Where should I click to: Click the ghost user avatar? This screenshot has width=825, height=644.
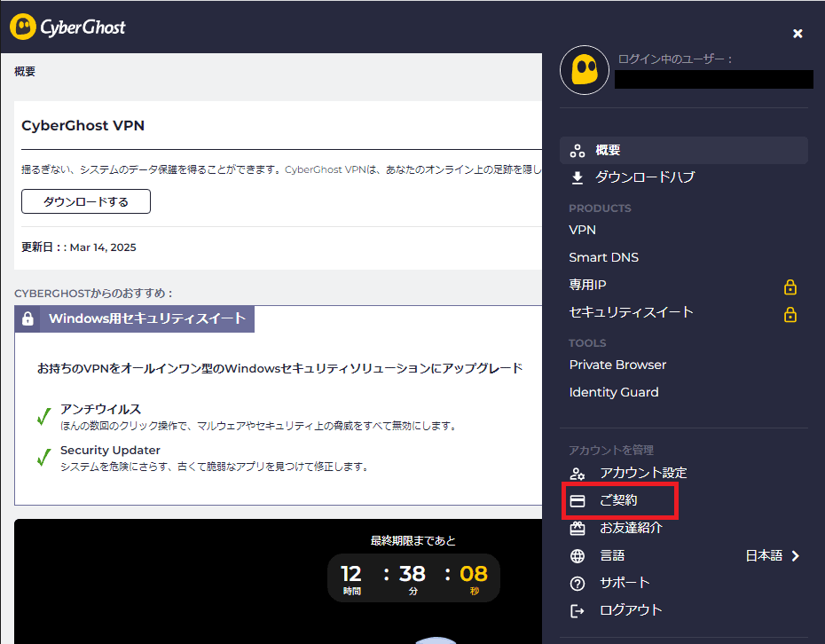coord(584,70)
